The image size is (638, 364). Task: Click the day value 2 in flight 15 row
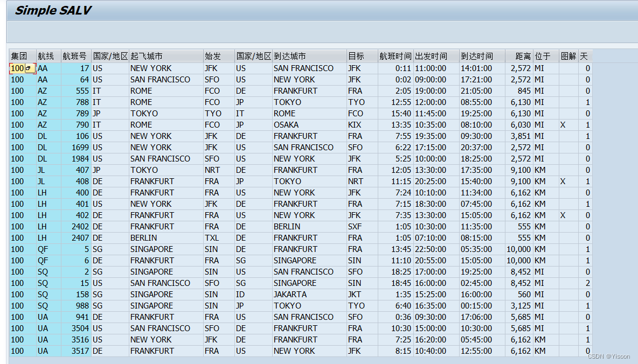coord(585,283)
